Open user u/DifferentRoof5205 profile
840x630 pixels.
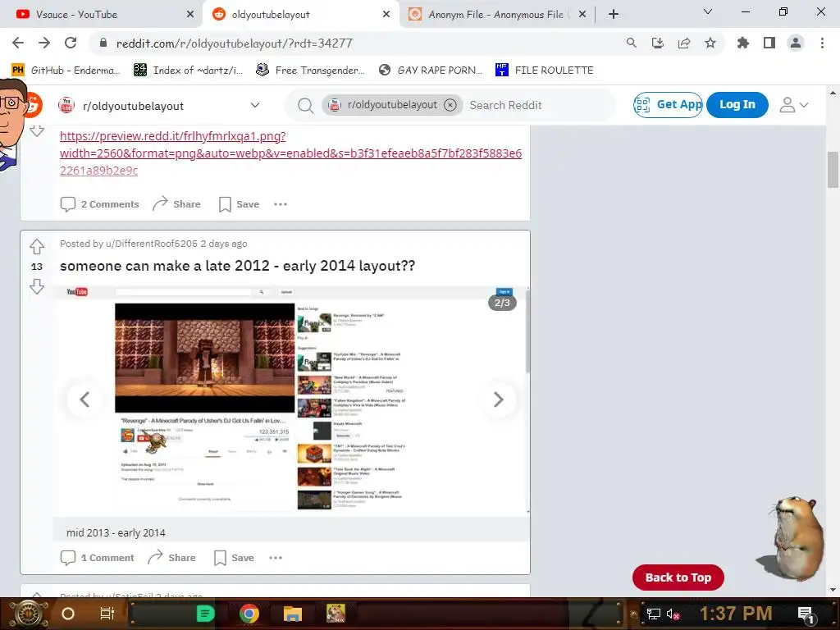coord(152,244)
